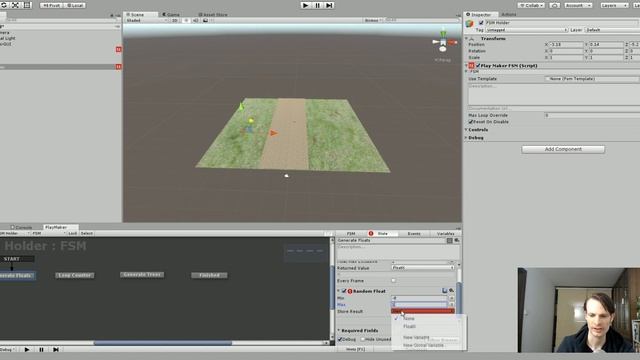The image size is (640, 360).
Task: Click the scene orientation gizmo green Y axis
Action: [x=443, y=32]
